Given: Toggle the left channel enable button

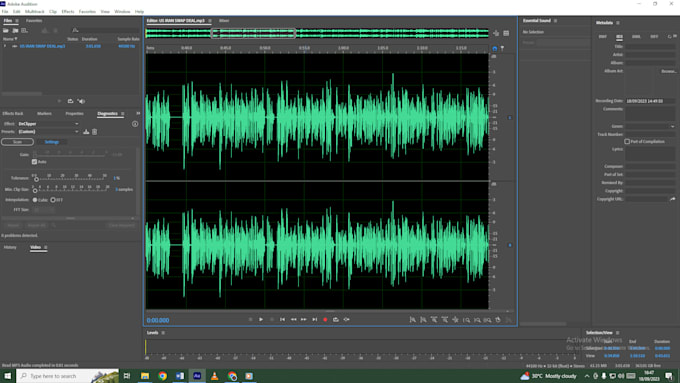Looking at the screenshot, I should pyautogui.click(x=510, y=118).
